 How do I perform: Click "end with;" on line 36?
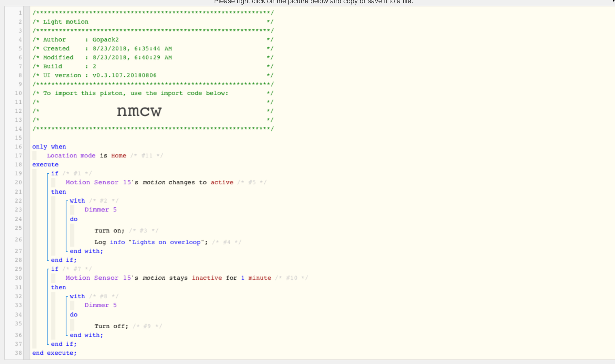(x=86, y=335)
